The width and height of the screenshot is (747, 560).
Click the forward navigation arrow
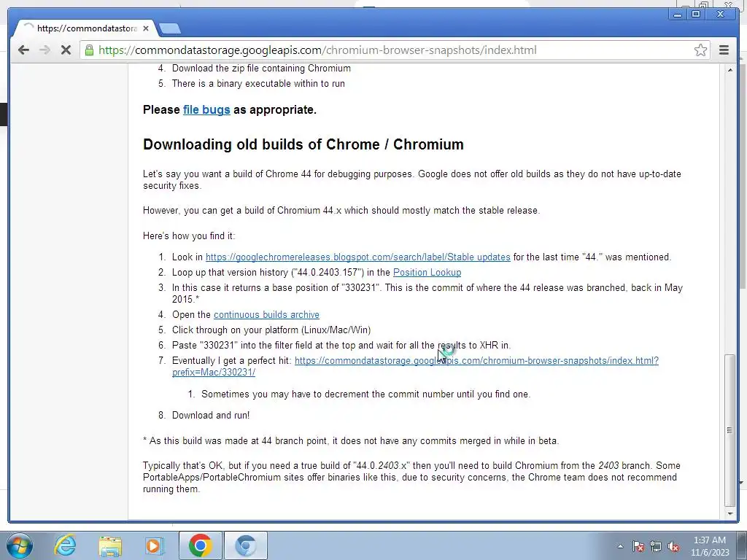pyautogui.click(x=44, y=50)
